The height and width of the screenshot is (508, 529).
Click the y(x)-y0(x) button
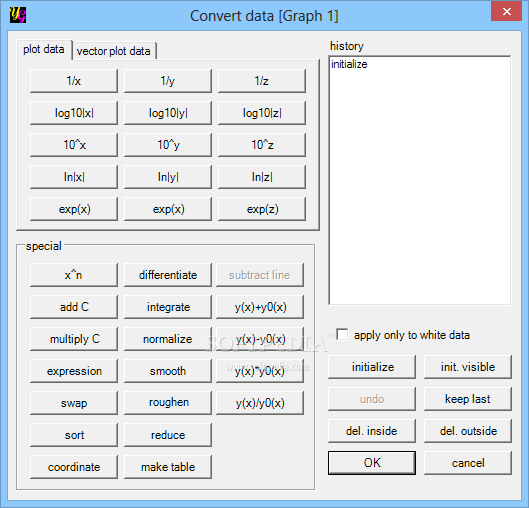[260, 339]
